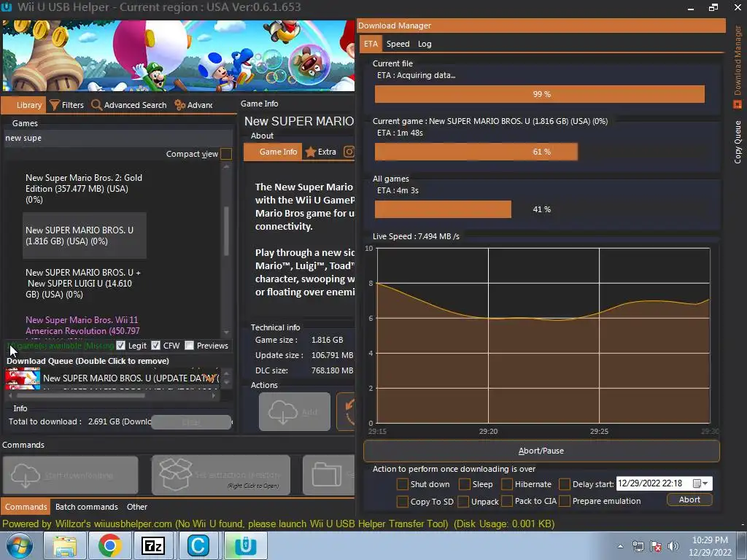Open the Filters funnel icon
The image size is (747, 560).
point(55,105)
